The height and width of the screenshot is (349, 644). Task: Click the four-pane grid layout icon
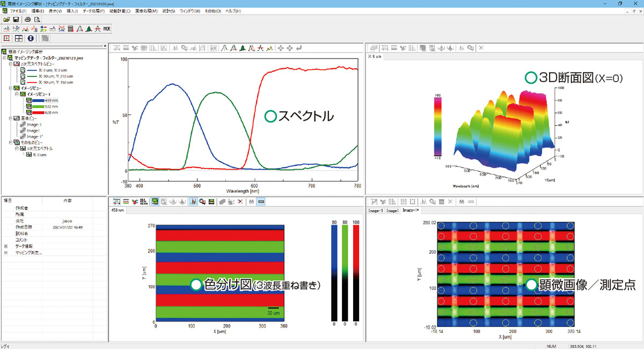pos(18,39)
